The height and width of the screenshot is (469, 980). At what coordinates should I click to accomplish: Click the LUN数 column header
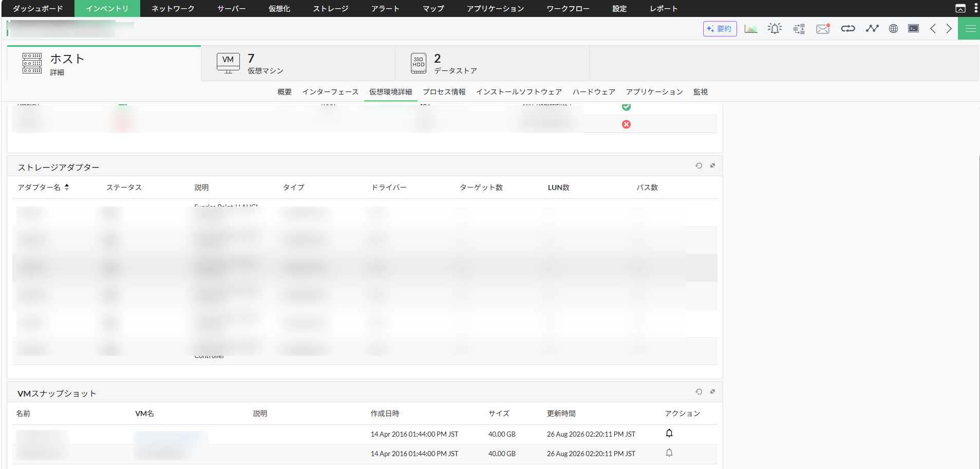pyautogui.click(x=559, y=187)
